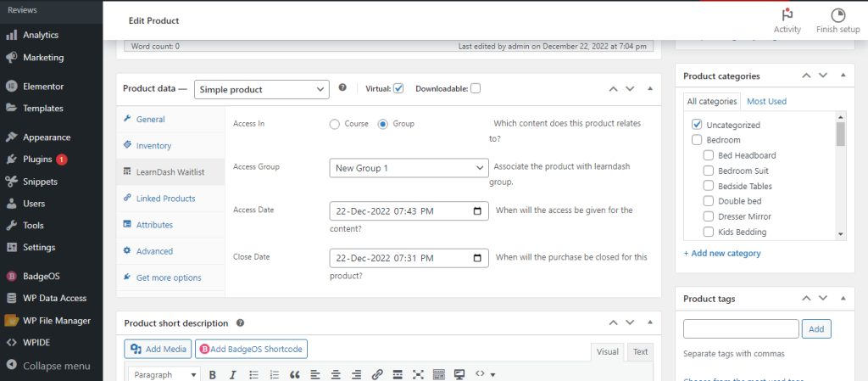The image size is (868, 381).
Task: Click the BadgeOS sidebar icon
Action: tap(11, 276)
